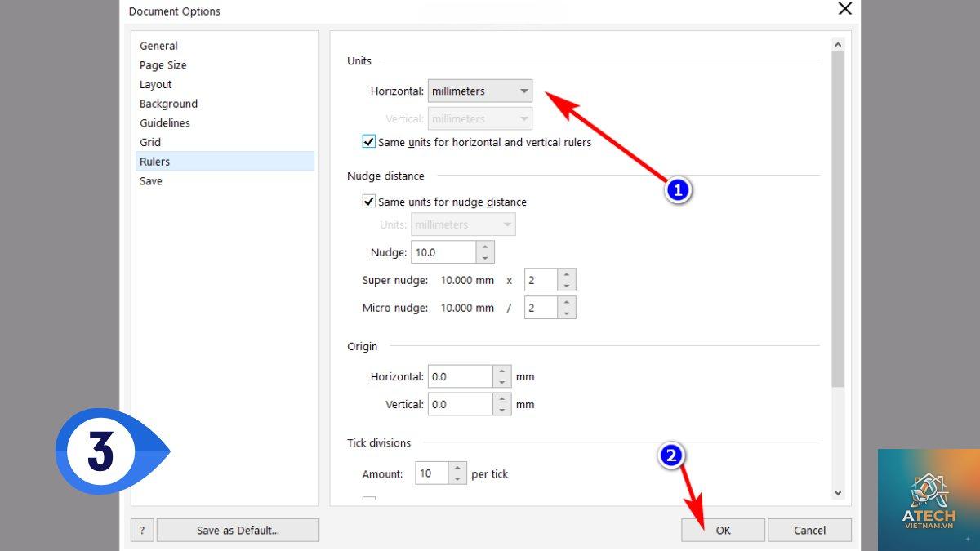This screenshot has height=551, width=980.
Task: Uncheck same units for nudge distance
Action: pyautogui.click(x=444, y=202)
